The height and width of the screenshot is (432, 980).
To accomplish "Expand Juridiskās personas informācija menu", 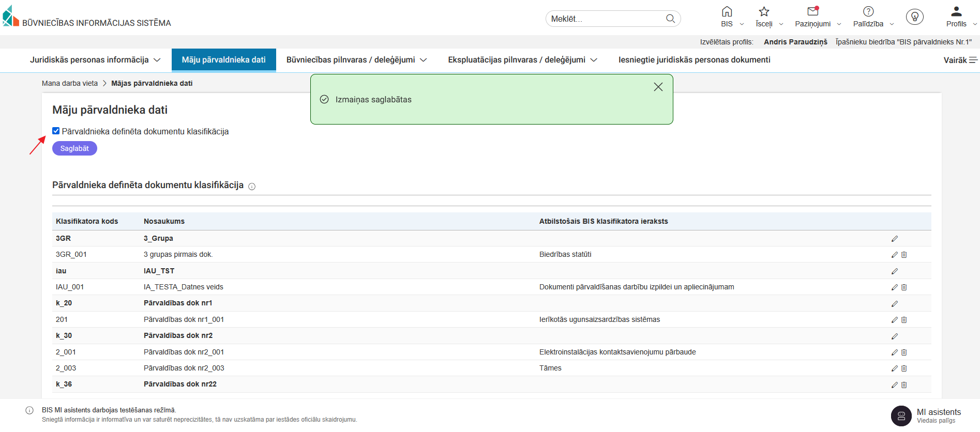I will tap(95, 60).
